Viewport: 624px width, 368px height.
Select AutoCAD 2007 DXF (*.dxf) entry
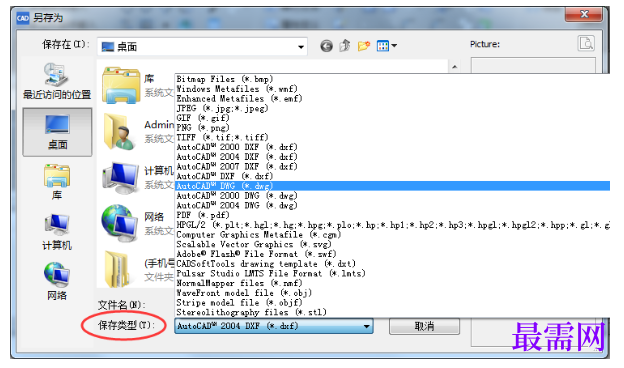[237, 166]
